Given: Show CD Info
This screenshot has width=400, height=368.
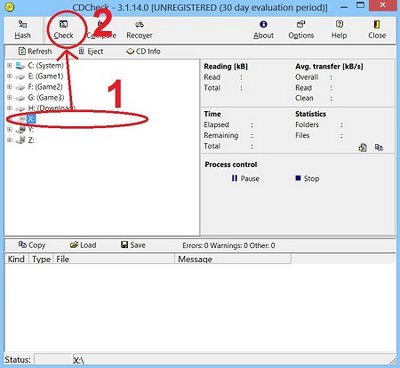Looking at the screenshot, I should (143, 51).
